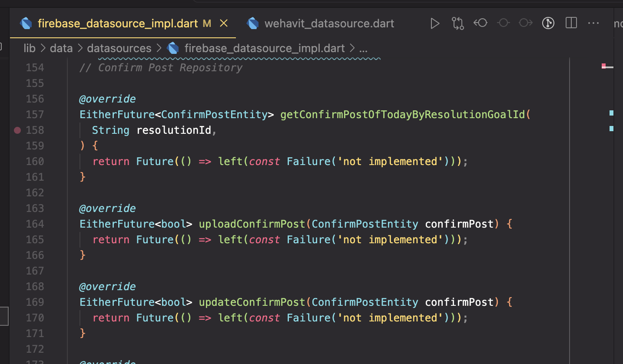
Task: Switch to firebase_datasource_impl.dart tab
Action: 118,23
